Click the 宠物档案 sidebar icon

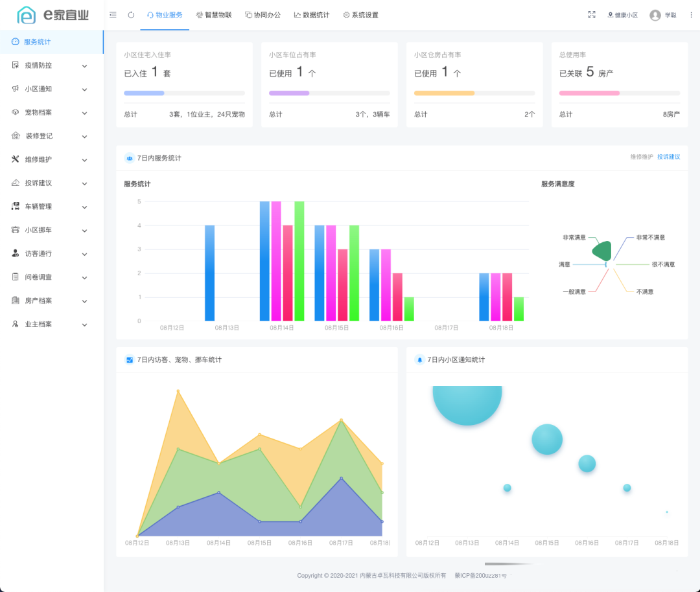15,112
